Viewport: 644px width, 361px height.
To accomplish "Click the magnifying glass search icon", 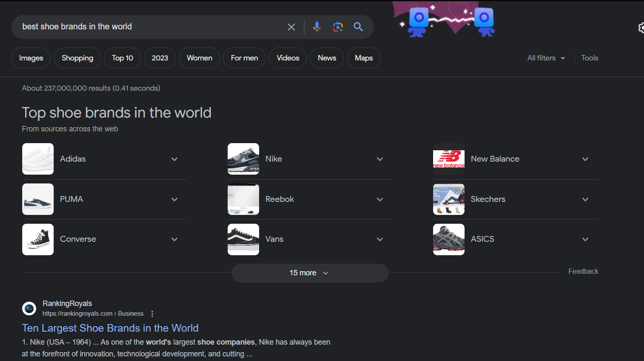I will pos(358,27).
